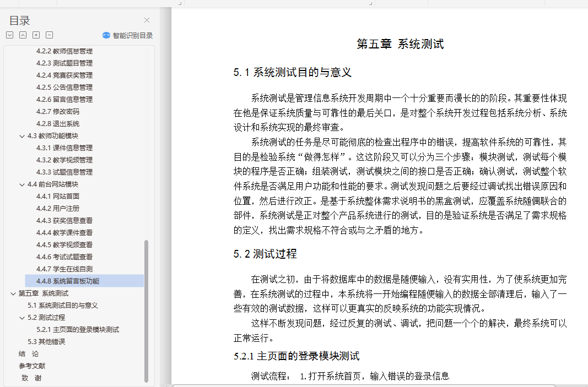Go to 结 论 in outline
Viewport: 588px width, 387px height.
(x=29, y=353)
